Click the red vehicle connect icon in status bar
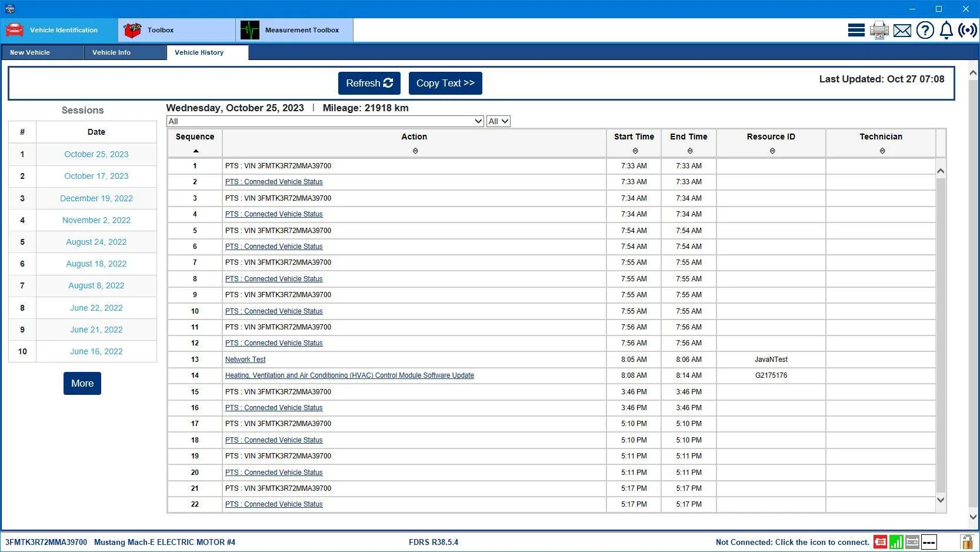 [x=880, y=542]
